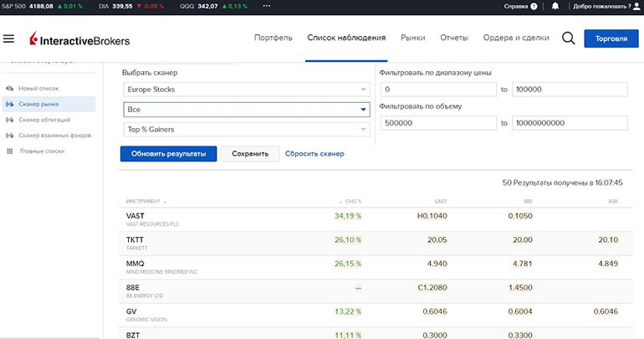The image size is (644, 339).
Task: Click the Сканер взаимных фондов icon
Action: coord(10,136)
